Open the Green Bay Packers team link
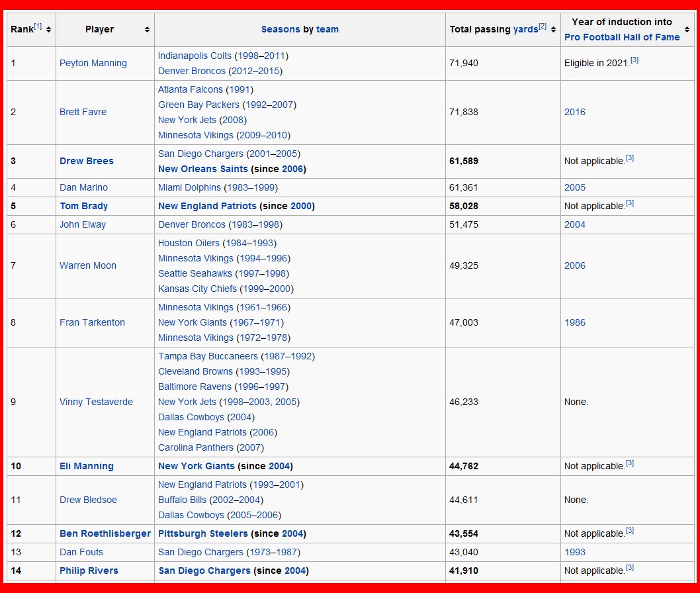Screen dimensions: 700x593 coord(198,105)
